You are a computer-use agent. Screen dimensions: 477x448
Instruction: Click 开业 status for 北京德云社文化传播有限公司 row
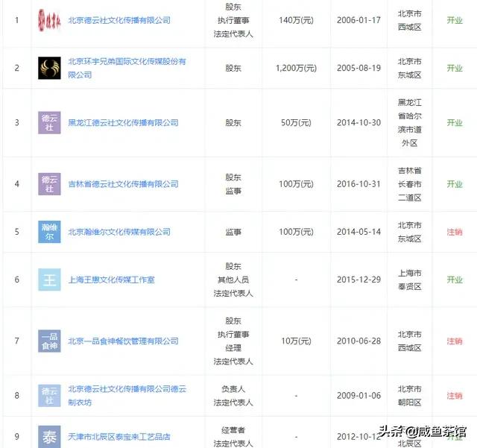click(x=455, y=20)
